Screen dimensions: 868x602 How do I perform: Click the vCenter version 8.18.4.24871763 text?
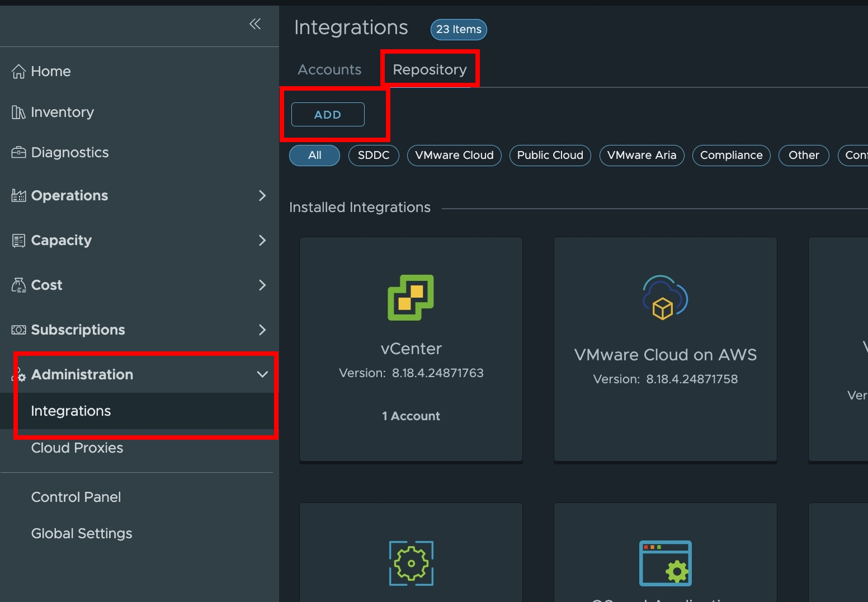[x=411, y=373]
